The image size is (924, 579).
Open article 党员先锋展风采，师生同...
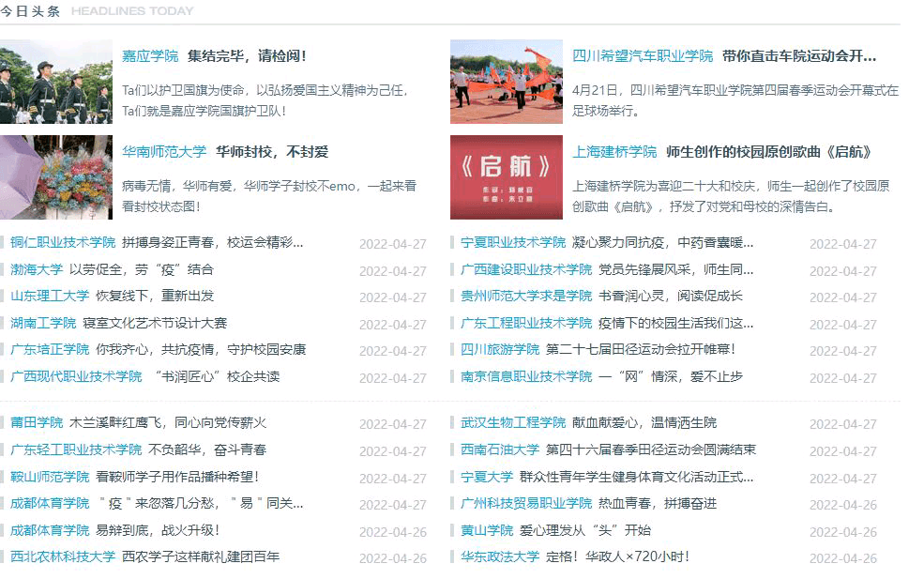click(x=675, y=269)
